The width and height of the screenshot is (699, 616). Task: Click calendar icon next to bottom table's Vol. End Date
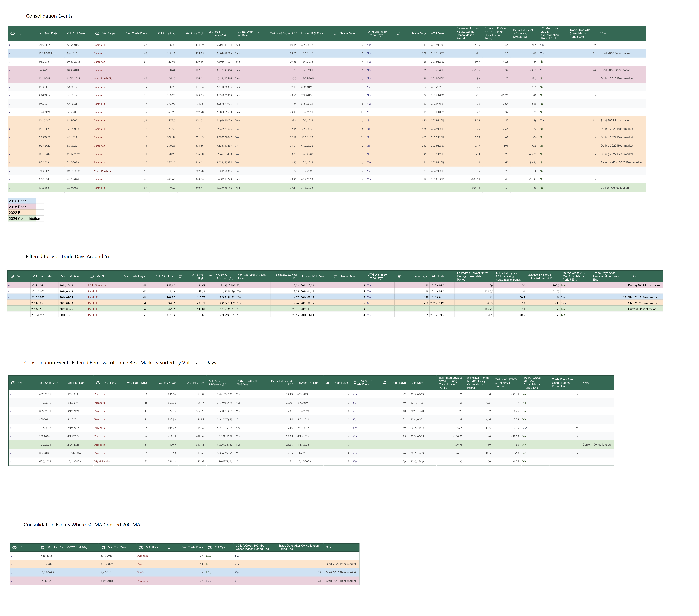pos(103,547)
